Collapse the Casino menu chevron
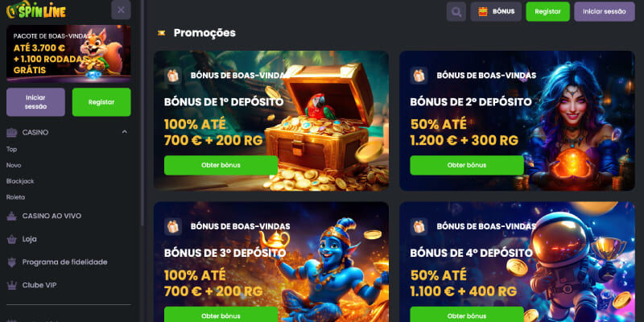This screenshot has width=644, height=322. click(x=125, y=132)
